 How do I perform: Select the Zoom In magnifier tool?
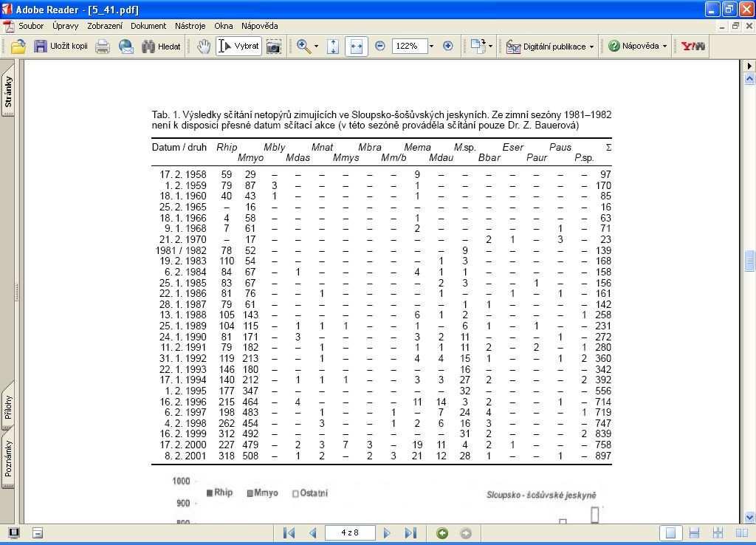303,47
